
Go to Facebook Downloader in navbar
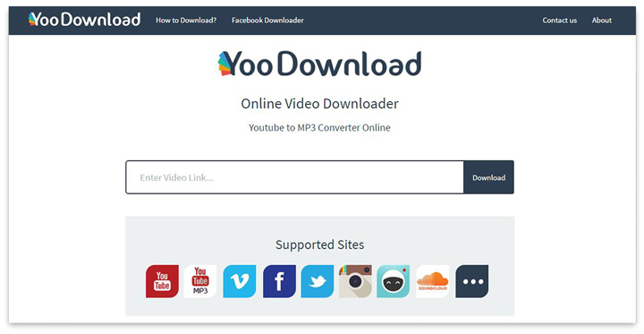tap(267, 21)
